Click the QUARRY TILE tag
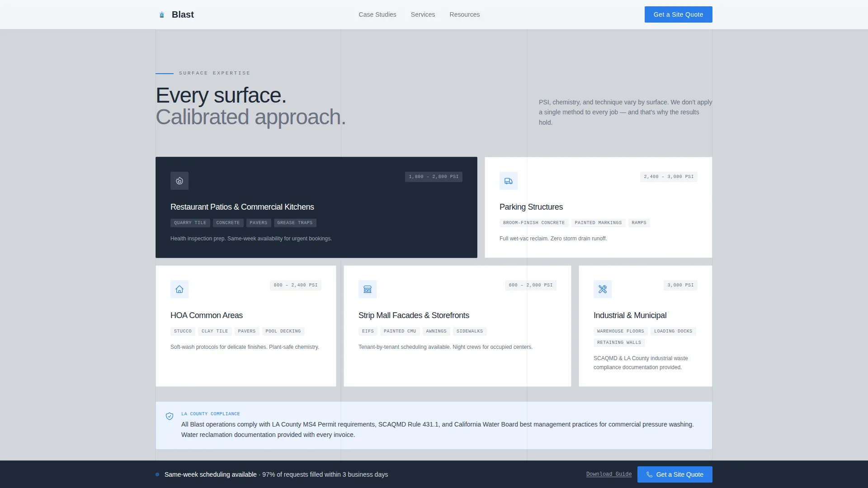Viewport: 868px width, 488px height. 190,223
